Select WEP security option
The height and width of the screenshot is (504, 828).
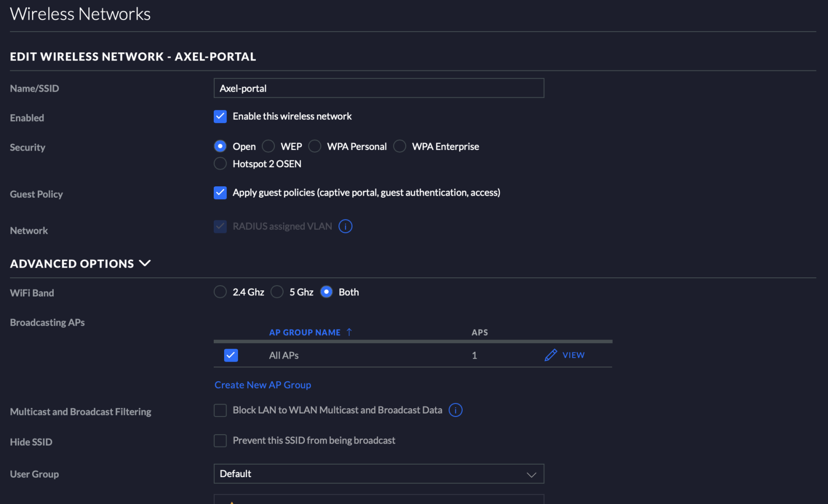pos(269,146)
